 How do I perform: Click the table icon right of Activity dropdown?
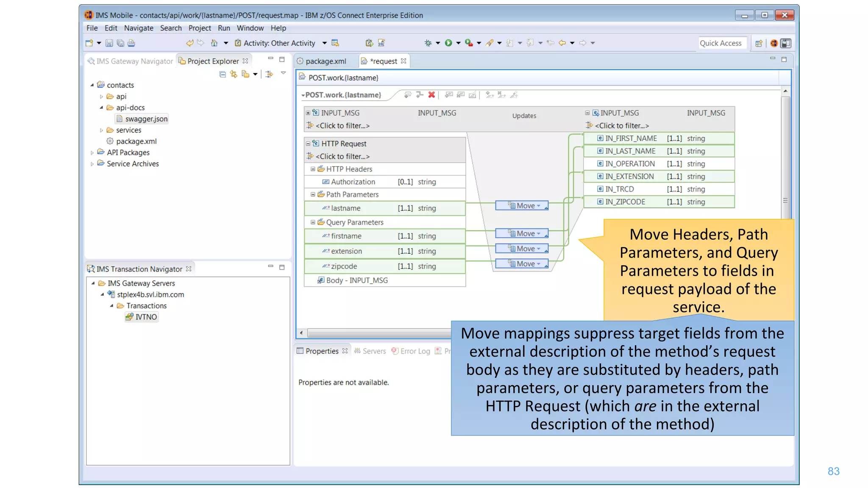coord(335,43)
